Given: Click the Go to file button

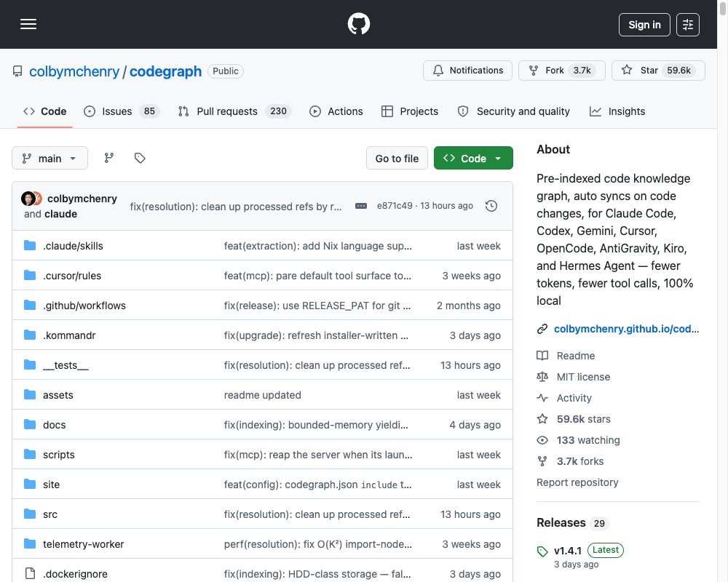Looking at the screenshot, I should pyautogui.click(x=397, y=159).
